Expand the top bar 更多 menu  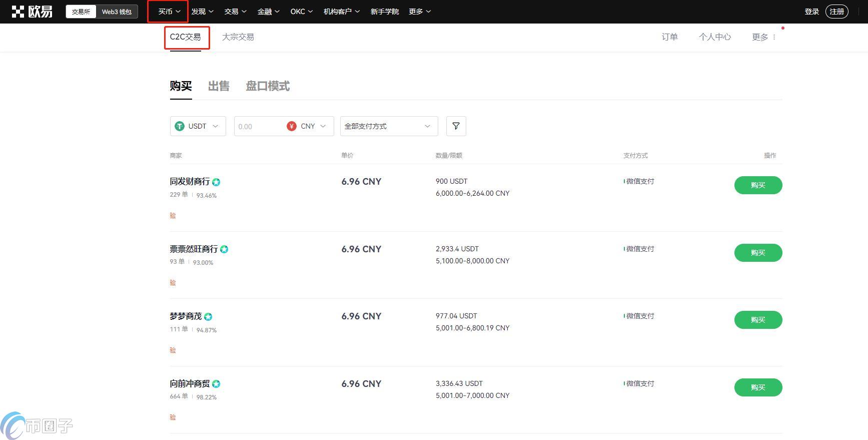click(x=420, y=12)
